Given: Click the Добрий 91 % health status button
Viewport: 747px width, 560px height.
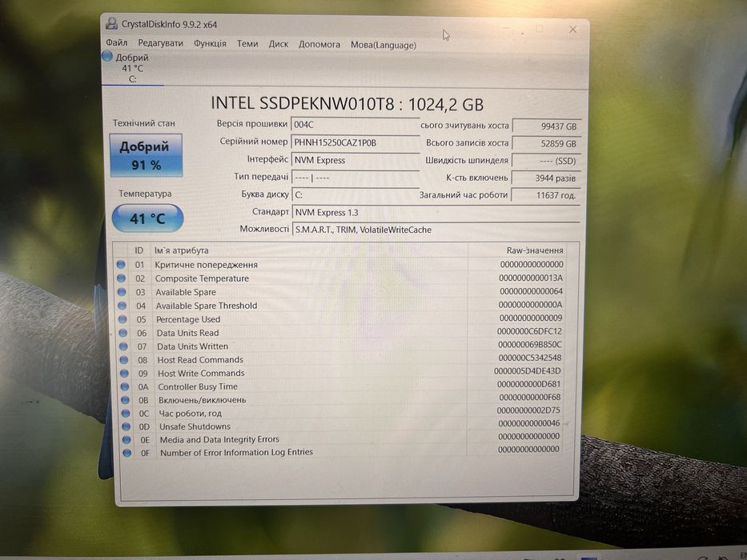Looking at the screenshot, I should pos(146,155).
